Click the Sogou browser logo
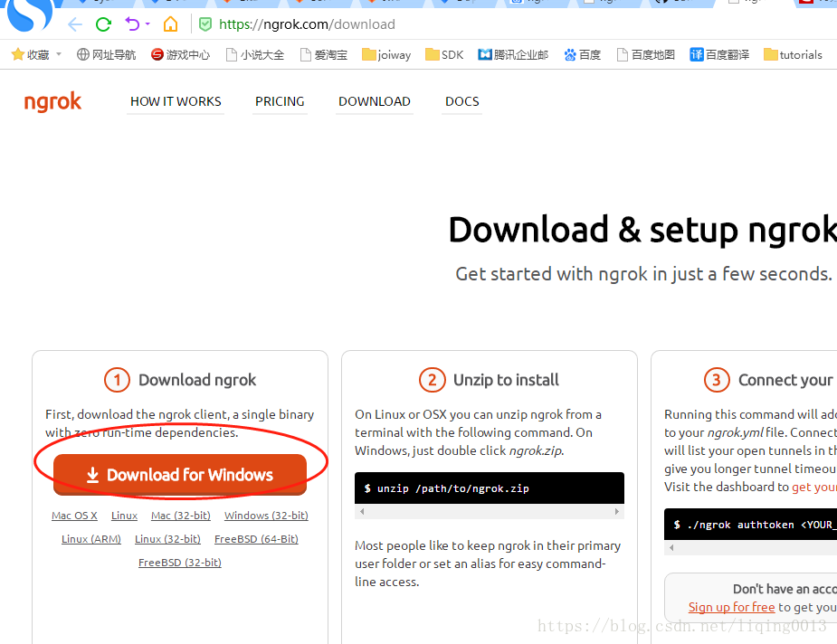 pyautogui.click(x=29, y=14)
